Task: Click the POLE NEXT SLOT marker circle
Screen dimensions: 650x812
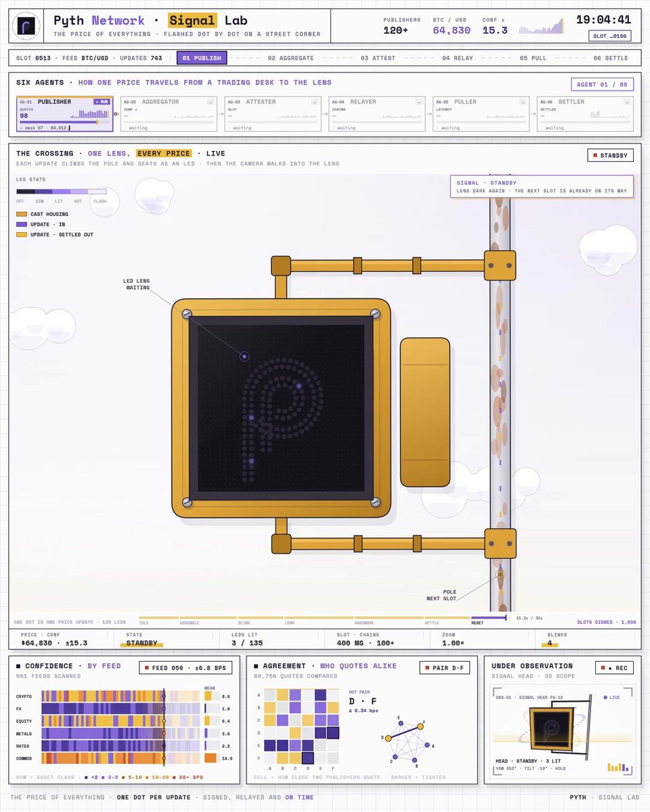Action: 500,574
